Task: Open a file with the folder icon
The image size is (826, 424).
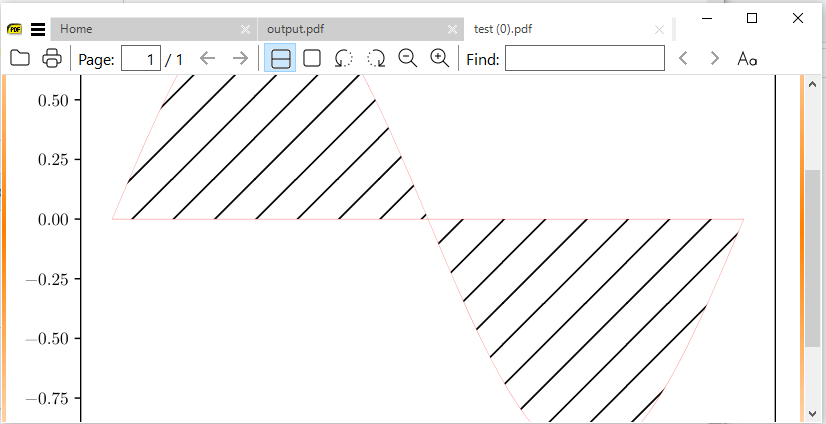Action: click(x=20, y=58)
